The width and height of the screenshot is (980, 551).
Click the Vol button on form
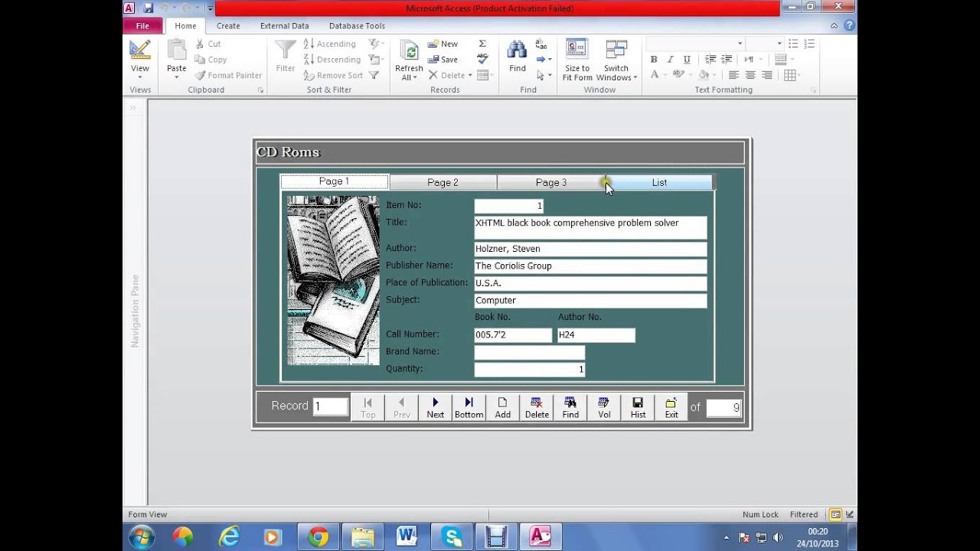coord(604,408)
